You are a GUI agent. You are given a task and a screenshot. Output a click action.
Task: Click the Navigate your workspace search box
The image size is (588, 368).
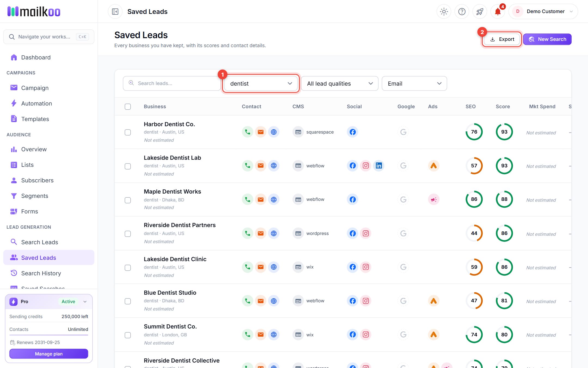[49, 37]
